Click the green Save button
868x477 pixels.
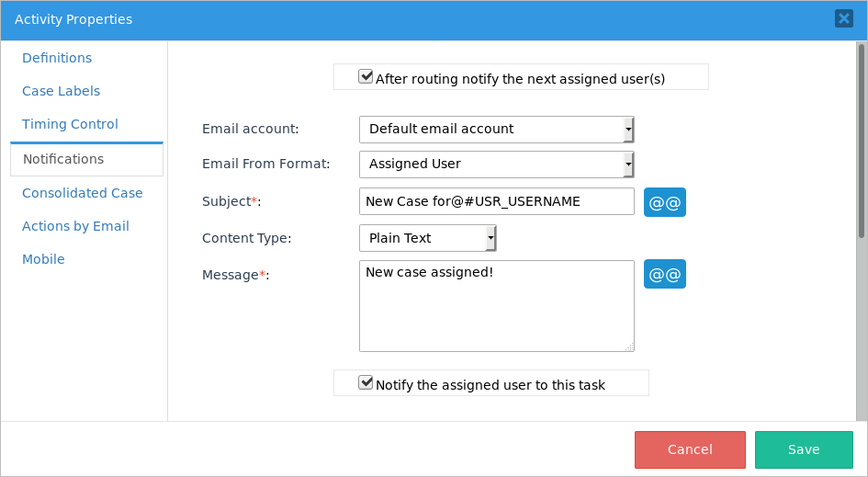(803, 449)
